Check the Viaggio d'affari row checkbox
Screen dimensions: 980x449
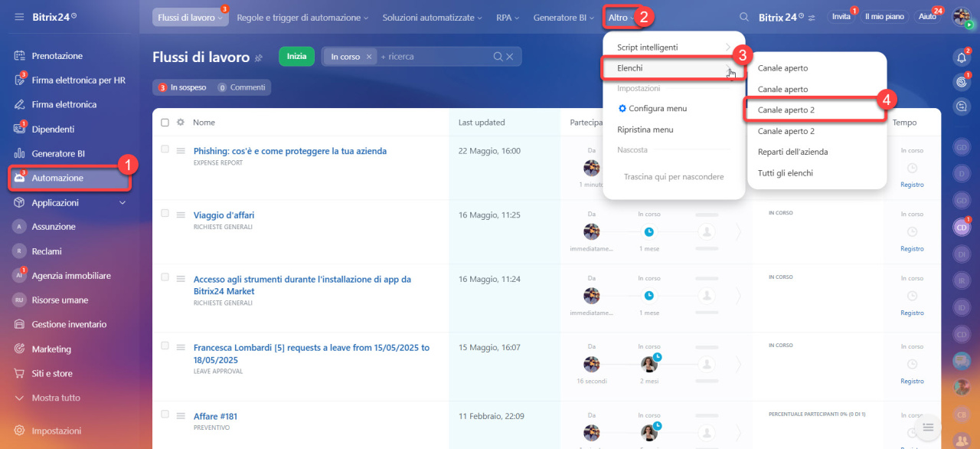pos(165,213)
